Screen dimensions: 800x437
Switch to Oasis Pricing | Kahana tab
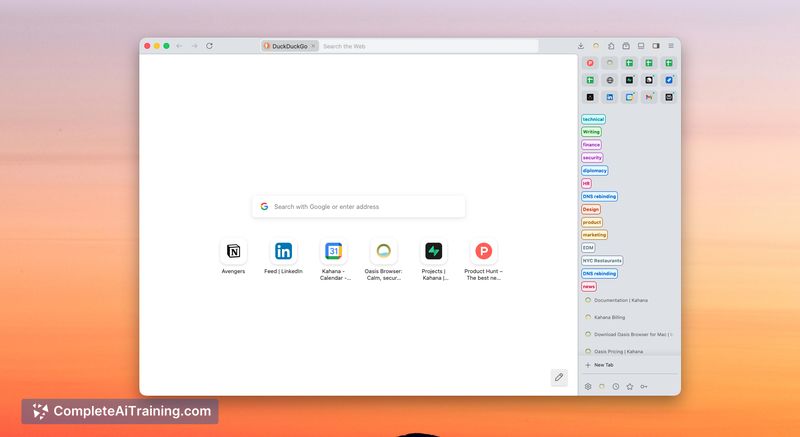(x=630, y=351)
